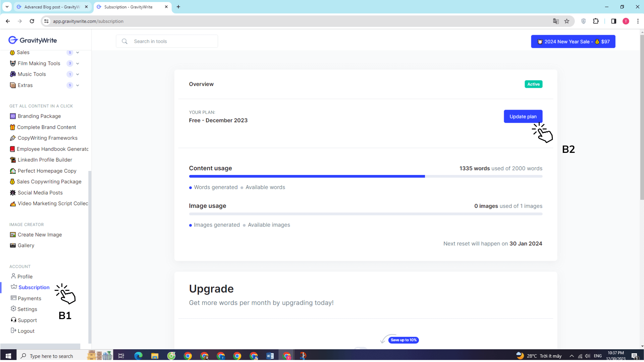Screen dimensions: 644x362
Task: Click the Logout exit icon
Action: point(13,330)
